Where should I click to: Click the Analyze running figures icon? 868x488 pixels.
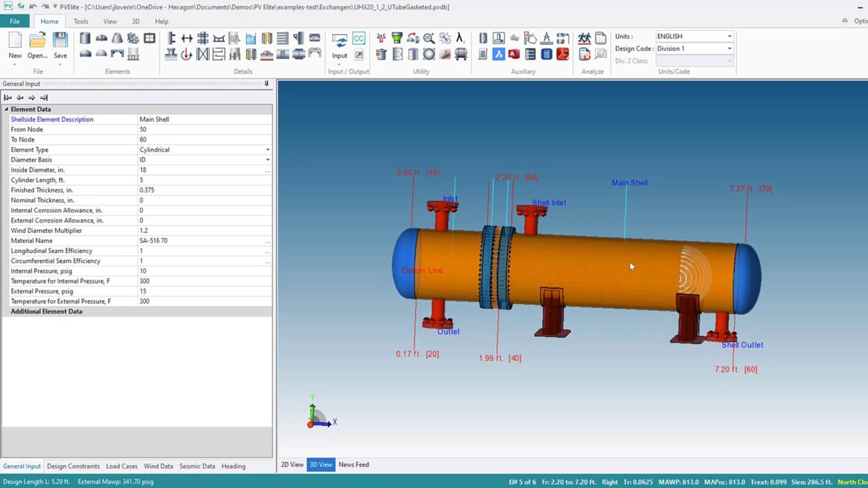(584, 38)
